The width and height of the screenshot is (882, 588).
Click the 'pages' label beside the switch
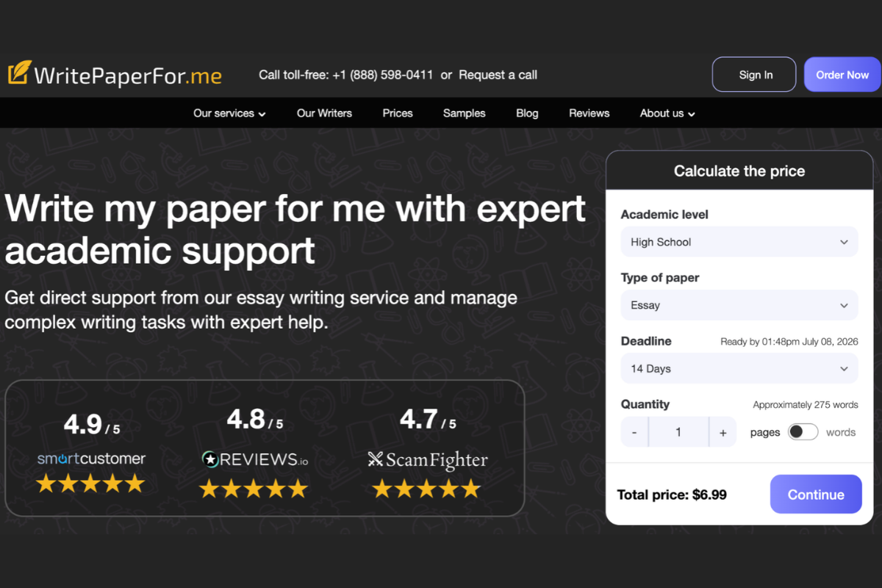pos(765,432)
